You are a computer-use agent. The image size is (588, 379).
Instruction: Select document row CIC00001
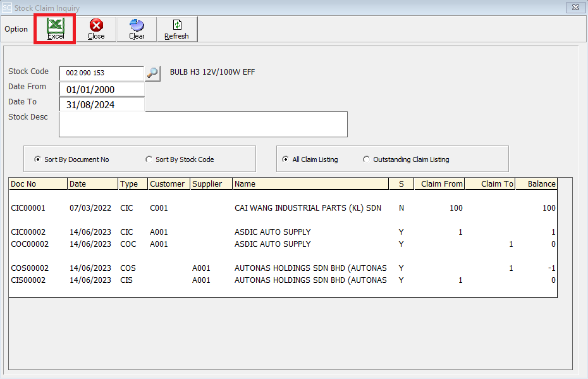click(x=283, y=208)
